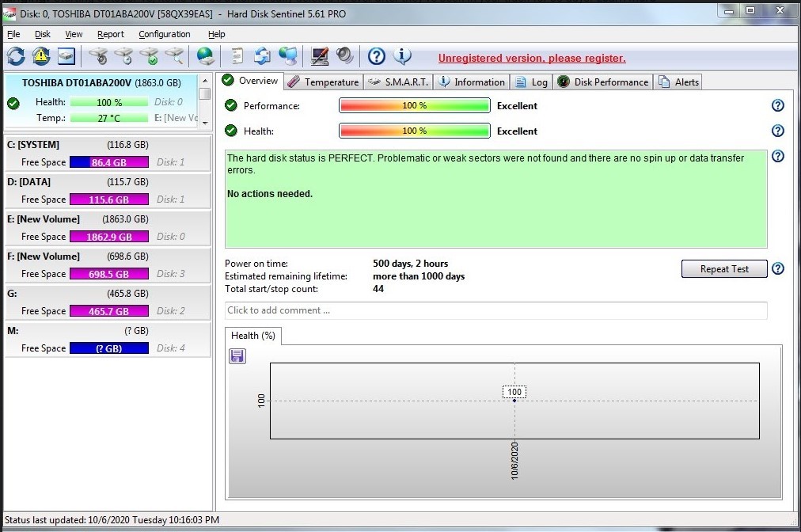Click the save icon above health graph

pyautogui.click(x=237, y=355)
